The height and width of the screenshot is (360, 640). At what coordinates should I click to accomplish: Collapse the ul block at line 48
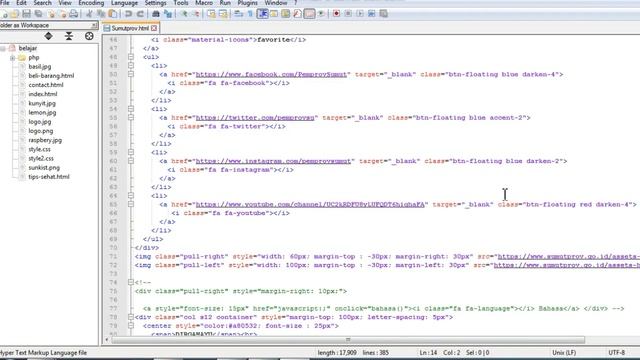[131, 57]
